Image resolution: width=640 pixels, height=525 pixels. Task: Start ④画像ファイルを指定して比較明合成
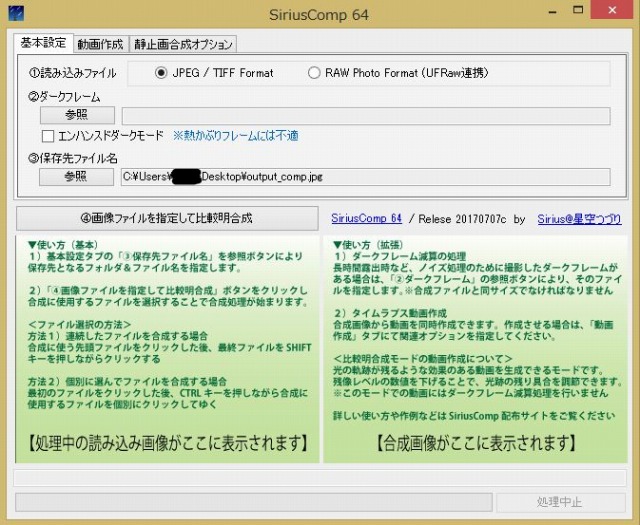pos(165,217)
